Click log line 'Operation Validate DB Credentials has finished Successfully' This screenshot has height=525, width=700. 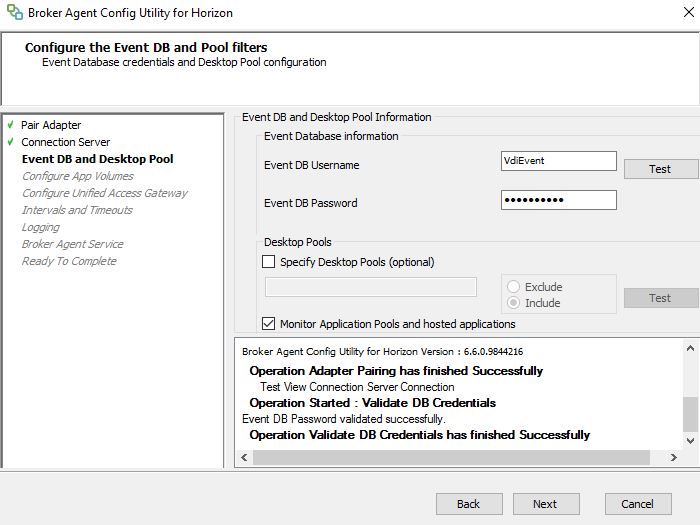point(420,435)
